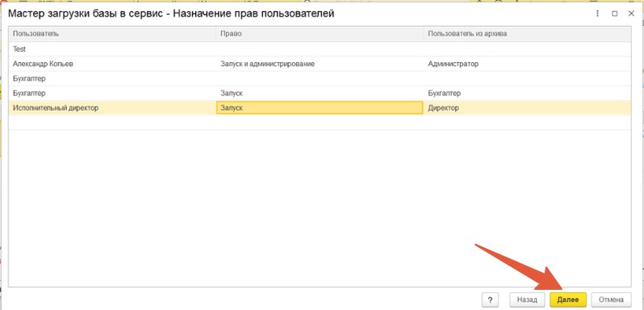Viewport: 644px width, 310px height.
Task: Sort by the Пользователь column header
Action: (112, 34)
